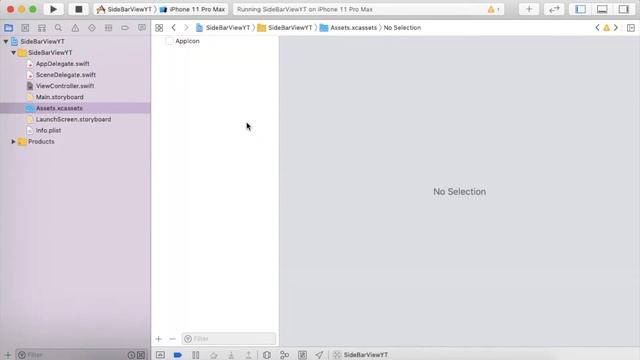The height and width of the screenshot is (360, 640).
Task: Click the Simulate Location arrow
Action: tap(319, 355)
